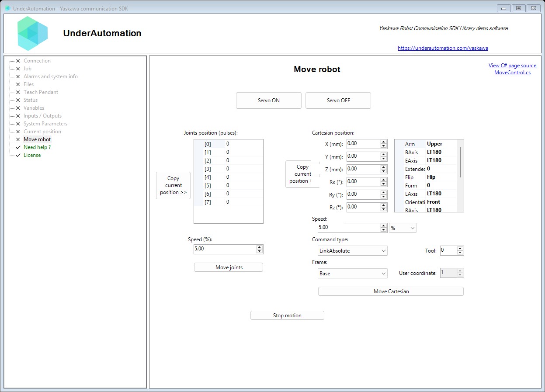Click the UnderAutomation hexagon logo

click(x=33, y=33)
